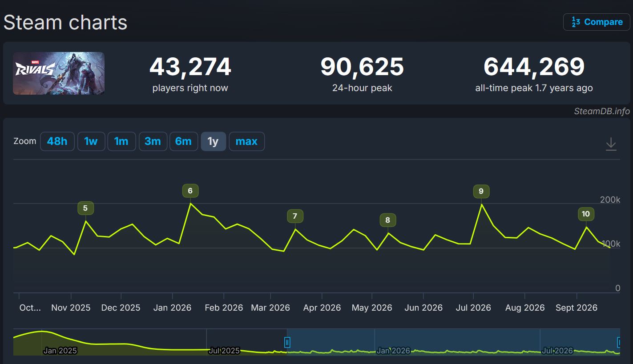The width and height of the screenshot is (633, 364).
Task: Set chart zoom to 3m
Action: 153,141
